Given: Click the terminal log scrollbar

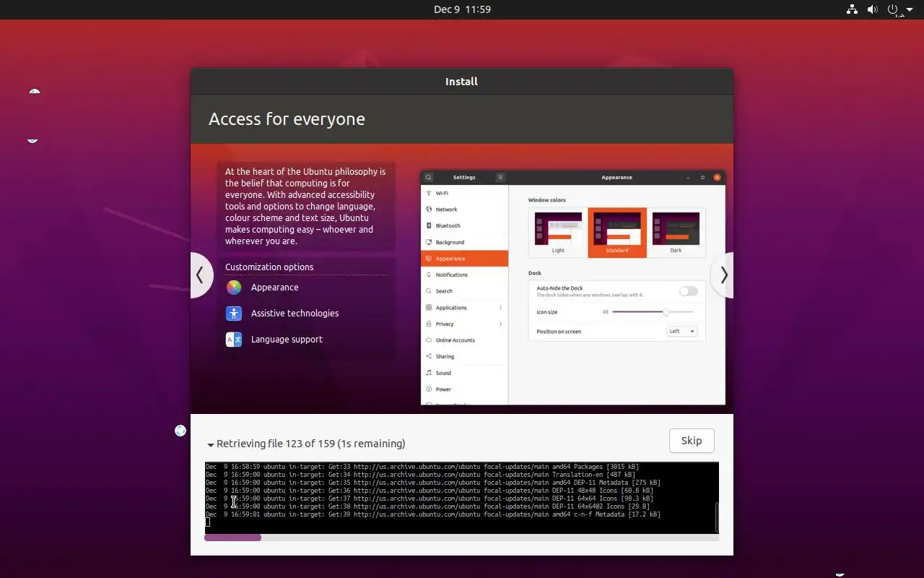Looking at the screenshot, I should 716,517.
